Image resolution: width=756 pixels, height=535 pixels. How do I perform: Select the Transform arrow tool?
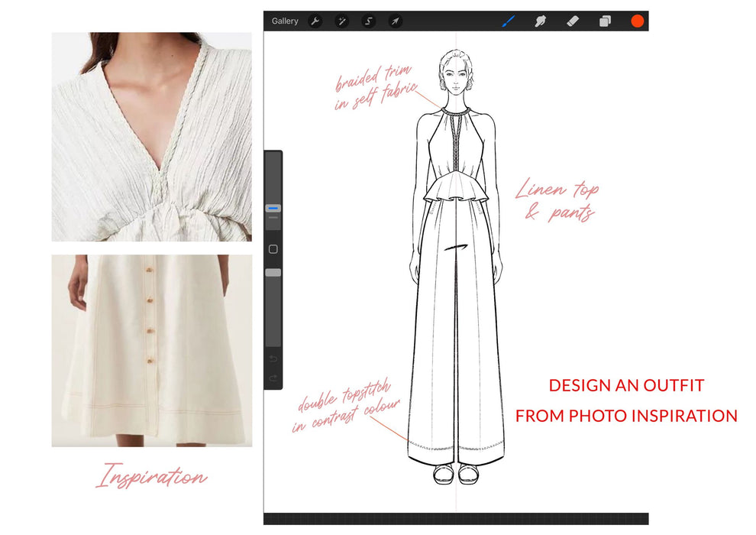click(394, 21)
